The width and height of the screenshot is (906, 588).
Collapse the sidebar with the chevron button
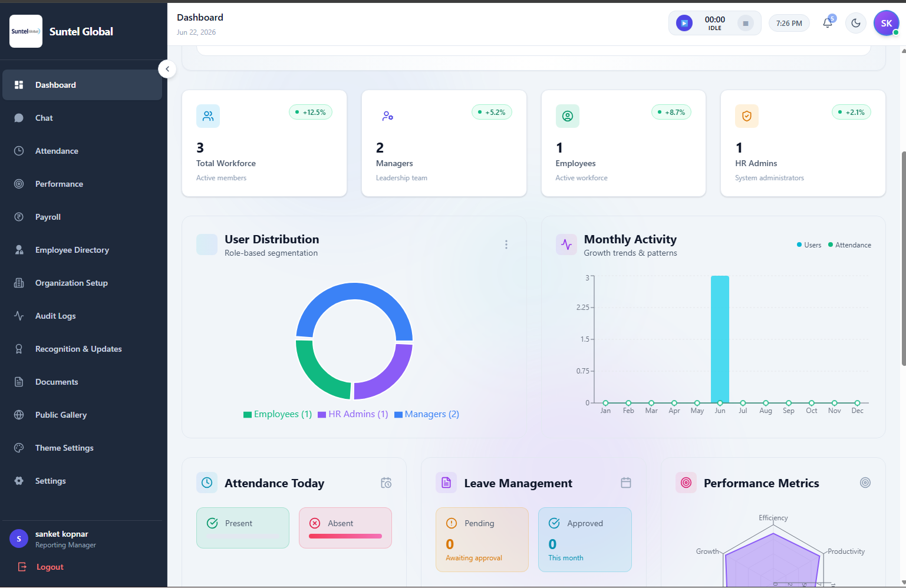point(167,69)
